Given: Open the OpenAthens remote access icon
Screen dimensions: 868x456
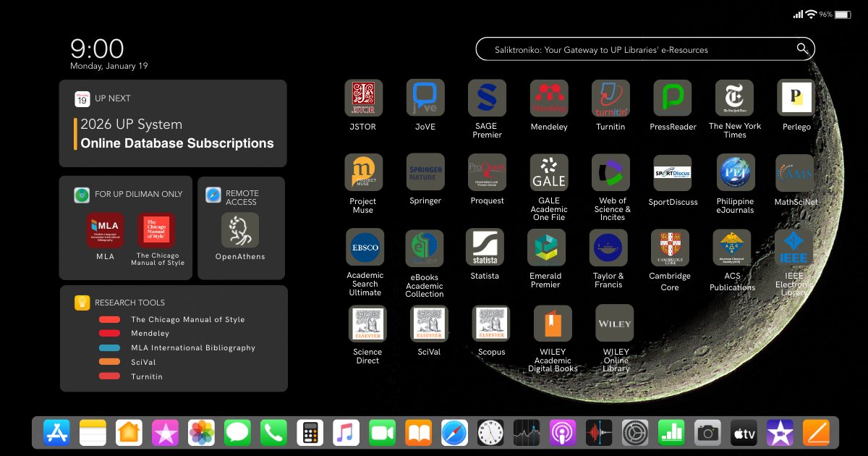Looking at the screenshot, I should coord(240,230).
